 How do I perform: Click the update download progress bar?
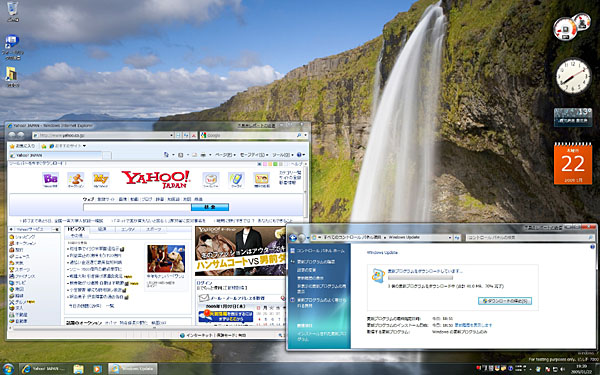coord(420,278)
